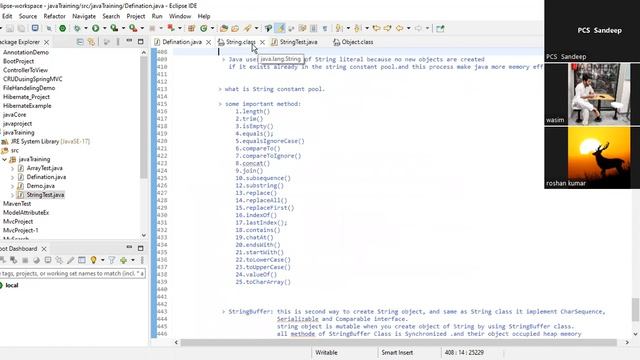Open the Window menu
Screen dimensions: 640x360
[x=180, y=16]
